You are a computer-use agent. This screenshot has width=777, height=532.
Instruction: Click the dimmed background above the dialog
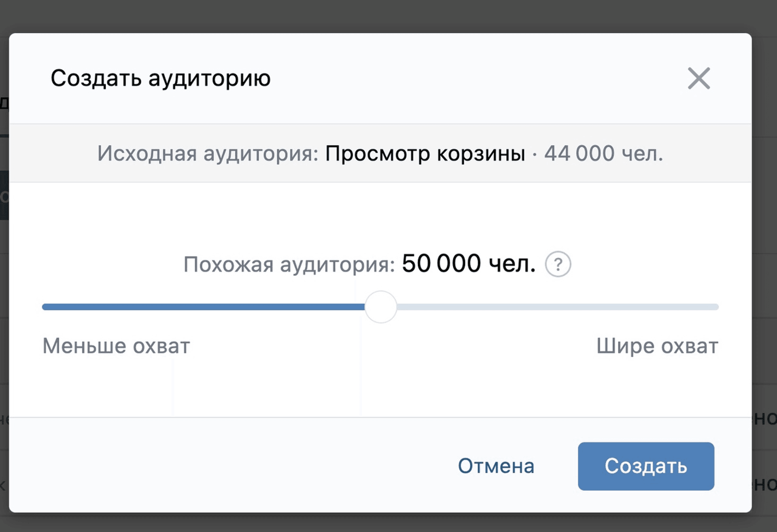coord(388,15)
